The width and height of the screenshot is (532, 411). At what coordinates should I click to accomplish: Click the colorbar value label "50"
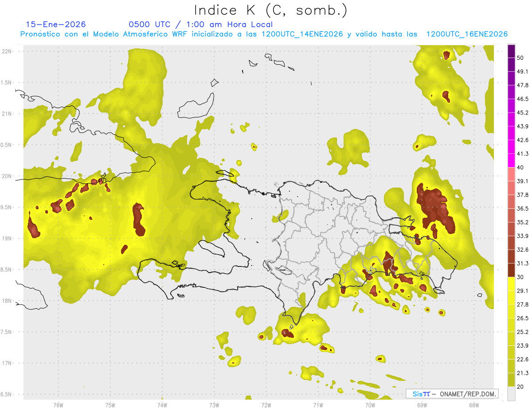[521, 58]
